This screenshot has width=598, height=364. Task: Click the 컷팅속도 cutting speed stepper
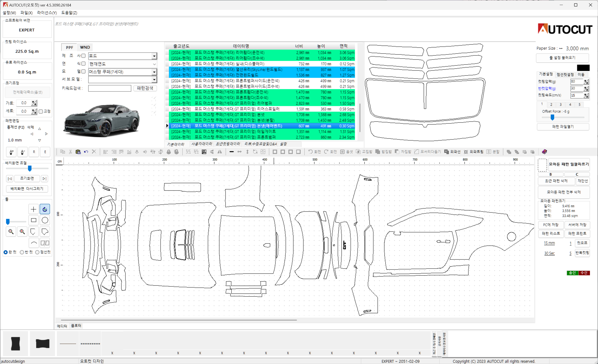[x=586, y=95]
